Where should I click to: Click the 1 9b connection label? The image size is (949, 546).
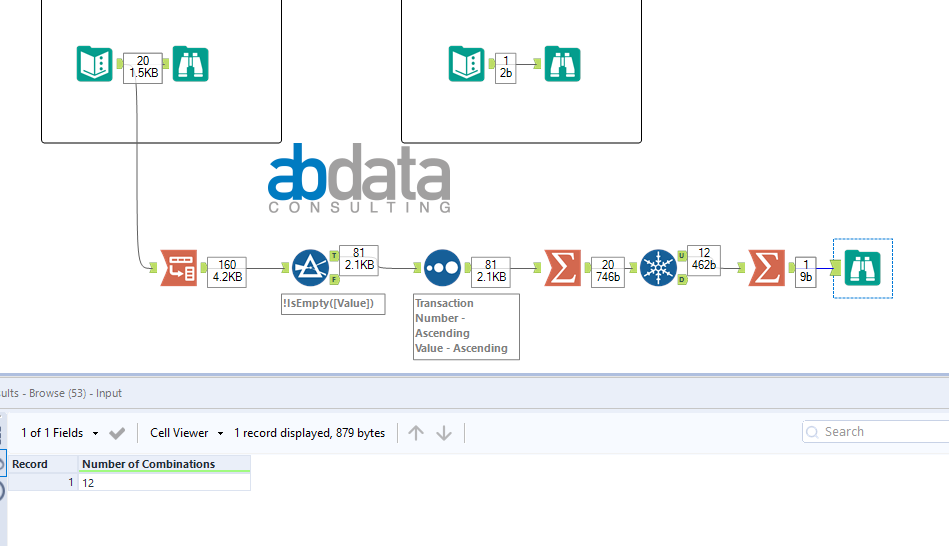(x=806, y=271)
